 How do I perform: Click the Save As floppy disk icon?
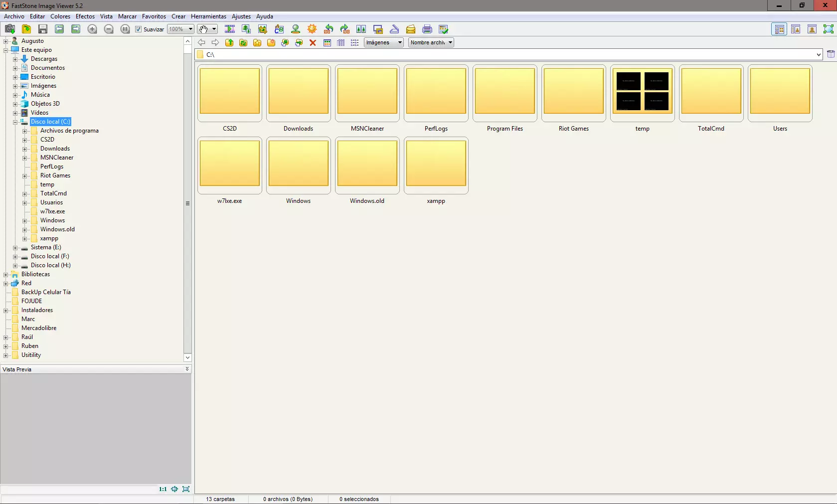43,29
